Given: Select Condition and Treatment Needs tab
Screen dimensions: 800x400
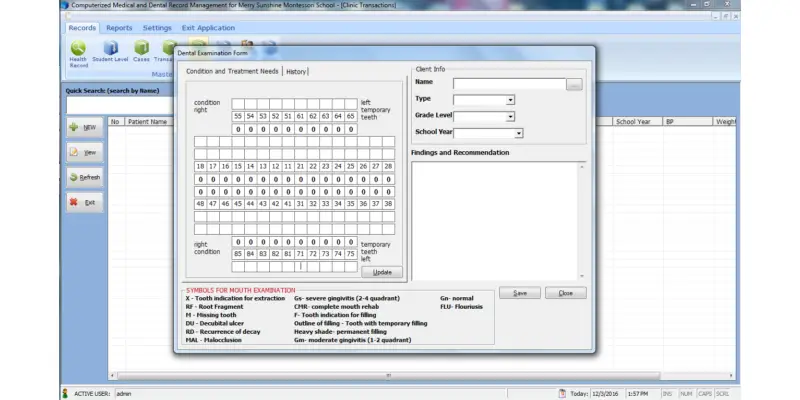Looking at the screenshot, I should pyautogui.click(x=232, y=71).
